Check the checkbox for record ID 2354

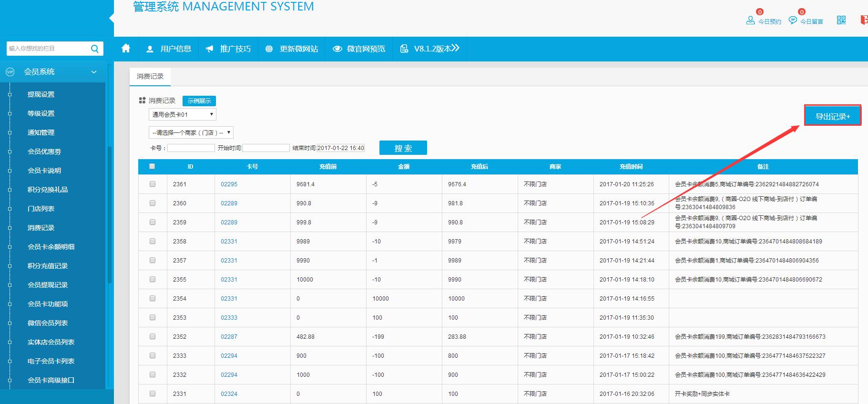[153, 298]
